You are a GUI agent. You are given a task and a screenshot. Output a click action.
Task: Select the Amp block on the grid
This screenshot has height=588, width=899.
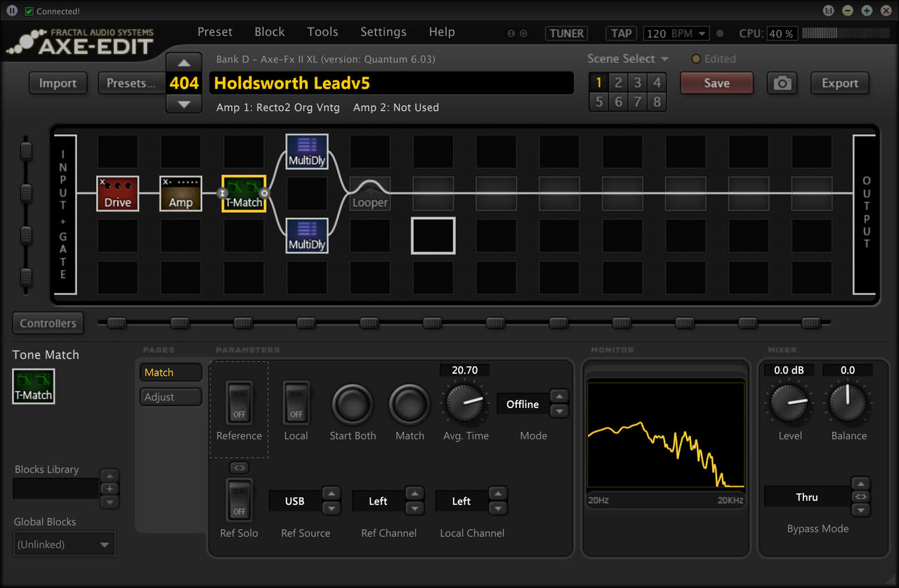click(181, 193)
